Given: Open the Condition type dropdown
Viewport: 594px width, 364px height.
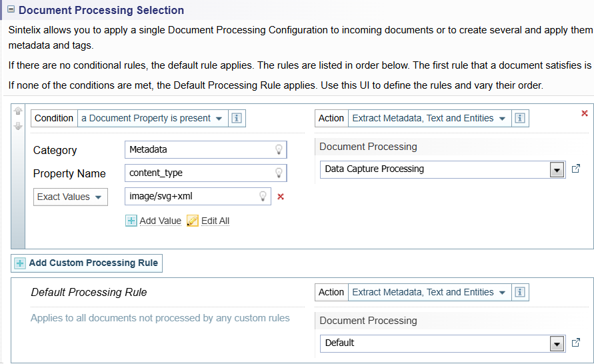Looking at the screenshot, I should click(x=152, y=119).
